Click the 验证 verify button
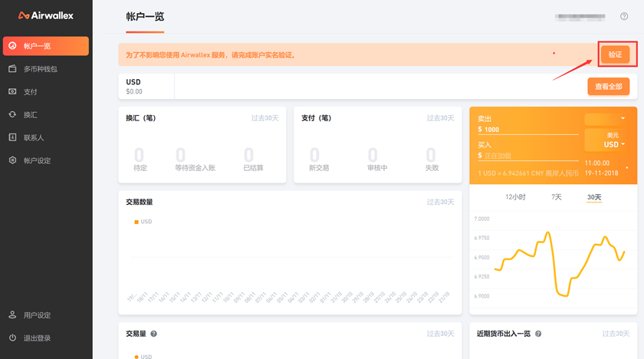Screen dimensions: 644x359 pos(615,54)
